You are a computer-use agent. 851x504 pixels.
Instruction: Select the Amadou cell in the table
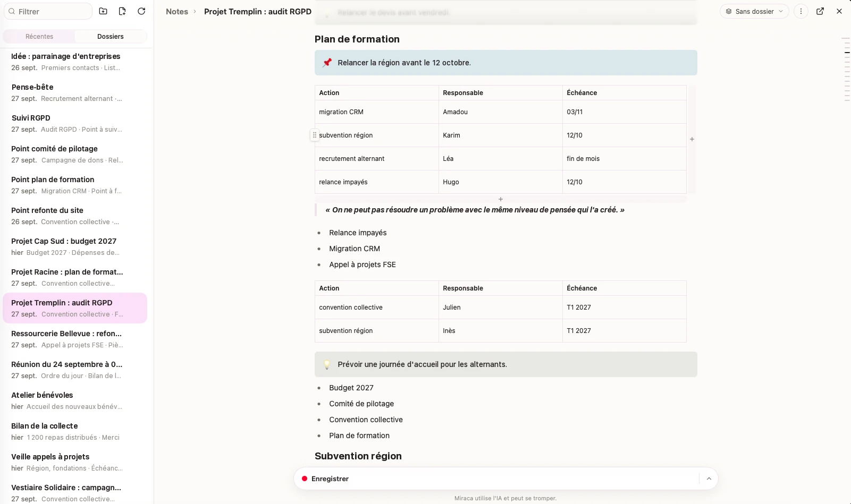(x=501, y=112)
